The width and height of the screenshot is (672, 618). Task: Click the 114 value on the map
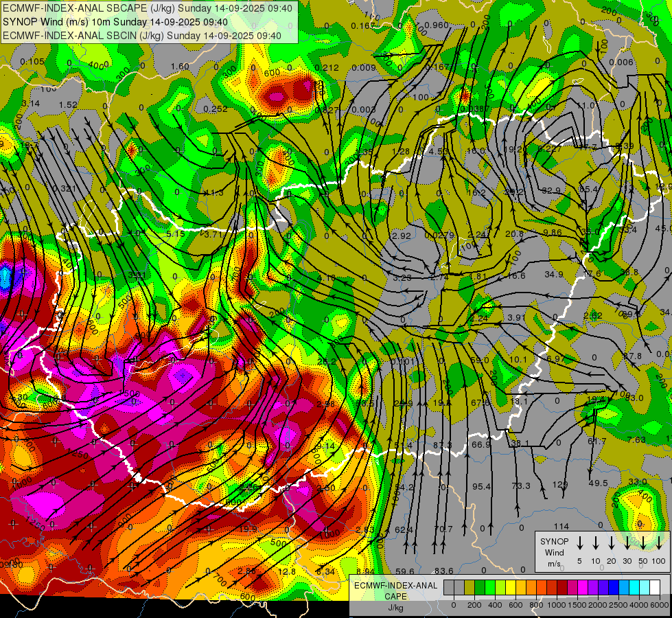(x=561, y=526)
